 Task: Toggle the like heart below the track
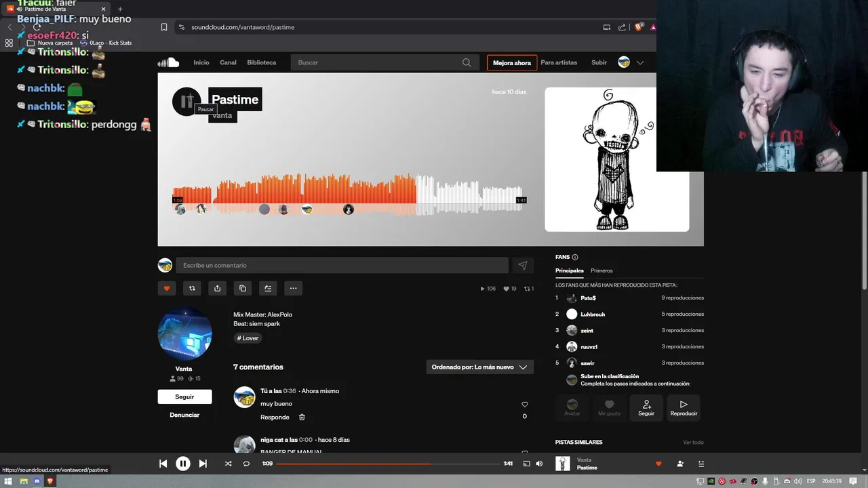tap(167, 288)
